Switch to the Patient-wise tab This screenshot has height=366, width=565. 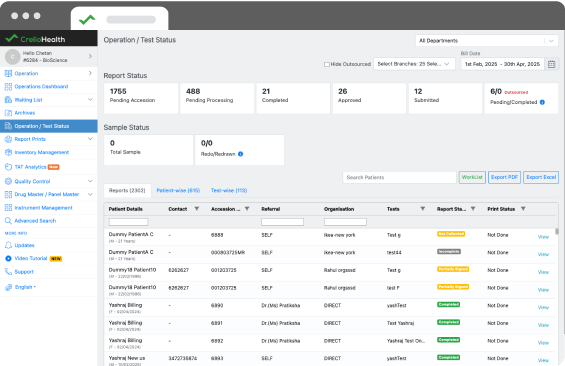click(x=178, y=191)
